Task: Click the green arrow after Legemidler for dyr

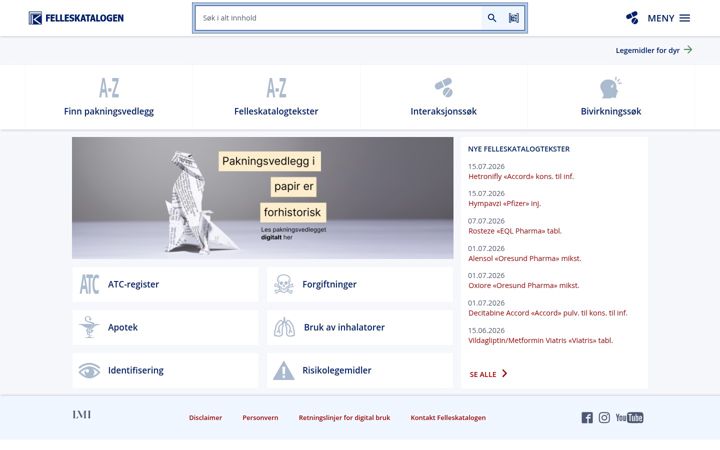Action: 688,50
